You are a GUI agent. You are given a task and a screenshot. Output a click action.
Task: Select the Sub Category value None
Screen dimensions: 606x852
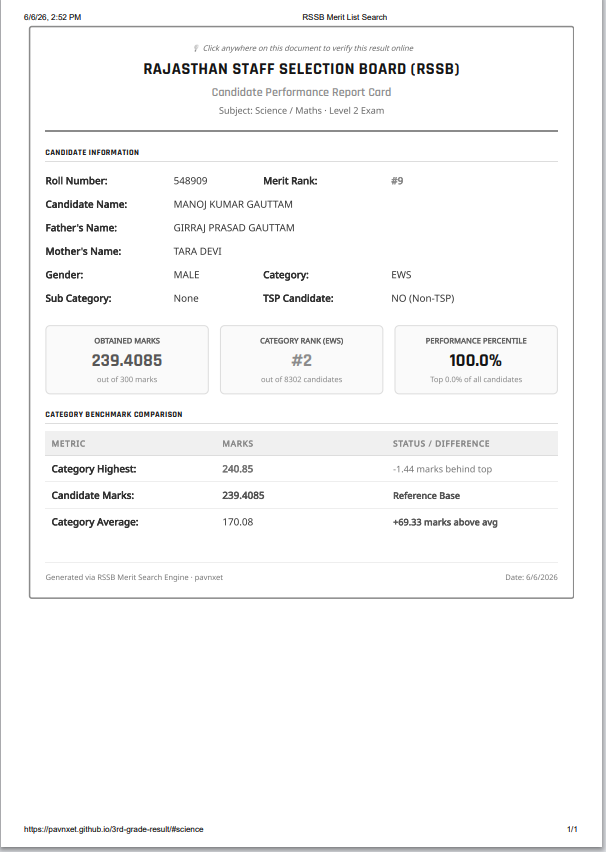pyautogui.click(x=186, y=298)
